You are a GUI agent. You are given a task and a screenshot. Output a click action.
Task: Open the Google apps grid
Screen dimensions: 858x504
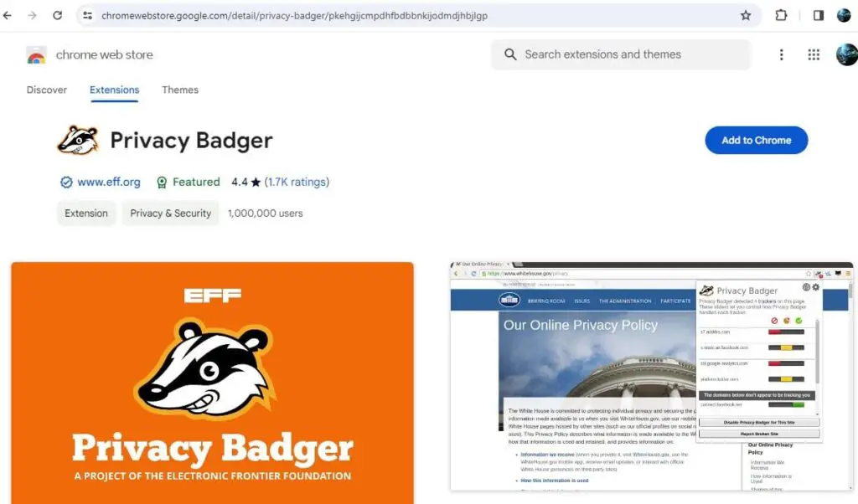tap(813, 54)
